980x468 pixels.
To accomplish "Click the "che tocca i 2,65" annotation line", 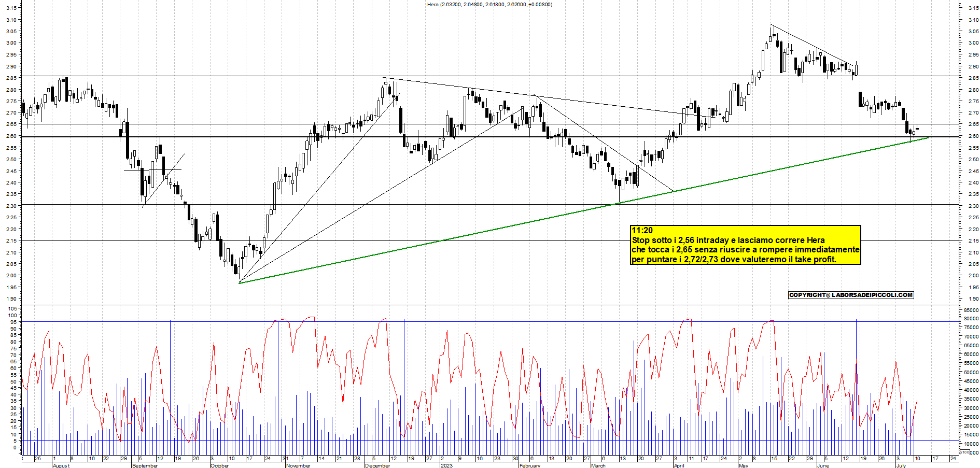I will click(x=745, y=249).
